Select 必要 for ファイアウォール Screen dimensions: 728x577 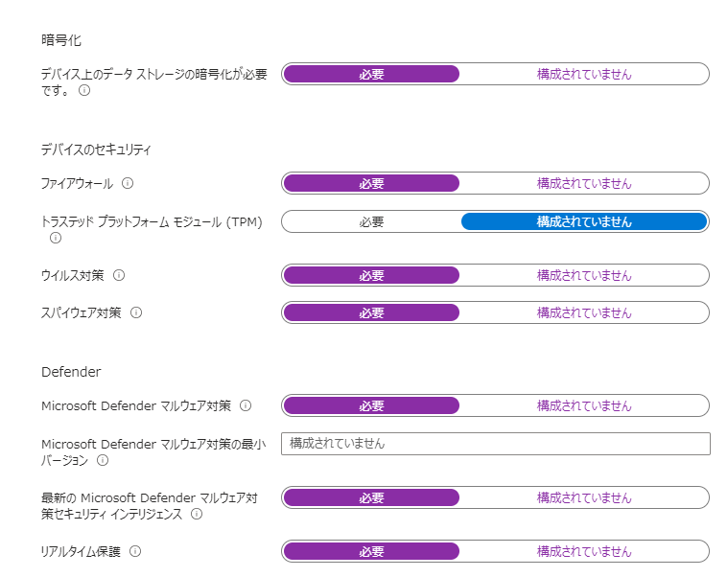(x=371, y=183)
